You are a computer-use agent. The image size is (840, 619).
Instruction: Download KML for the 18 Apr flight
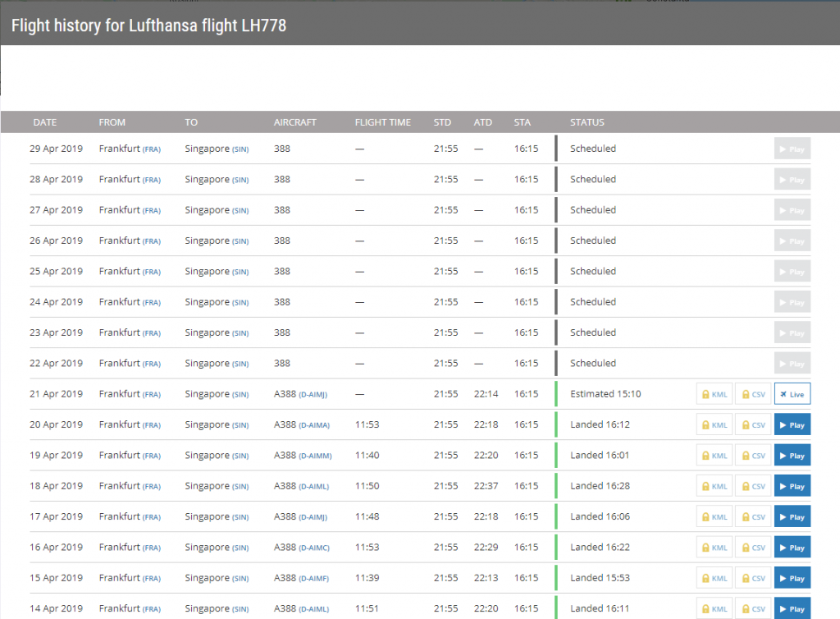pos(714,485)
